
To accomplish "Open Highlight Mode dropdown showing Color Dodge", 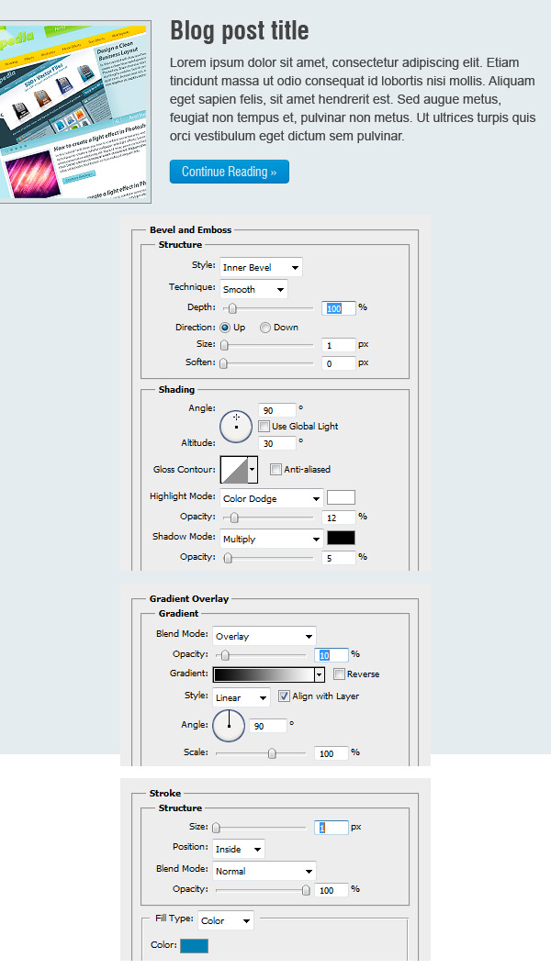I will (272, 499).
